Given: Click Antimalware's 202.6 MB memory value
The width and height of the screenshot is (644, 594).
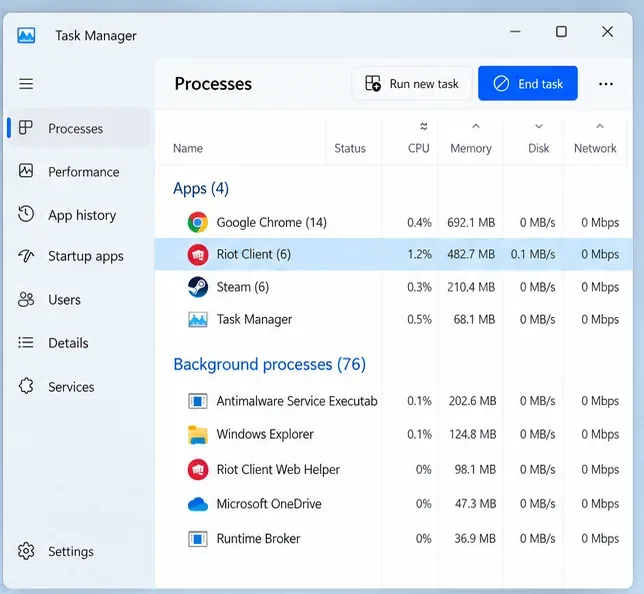Looking at the screenshot, I should [x=472, y=401].
